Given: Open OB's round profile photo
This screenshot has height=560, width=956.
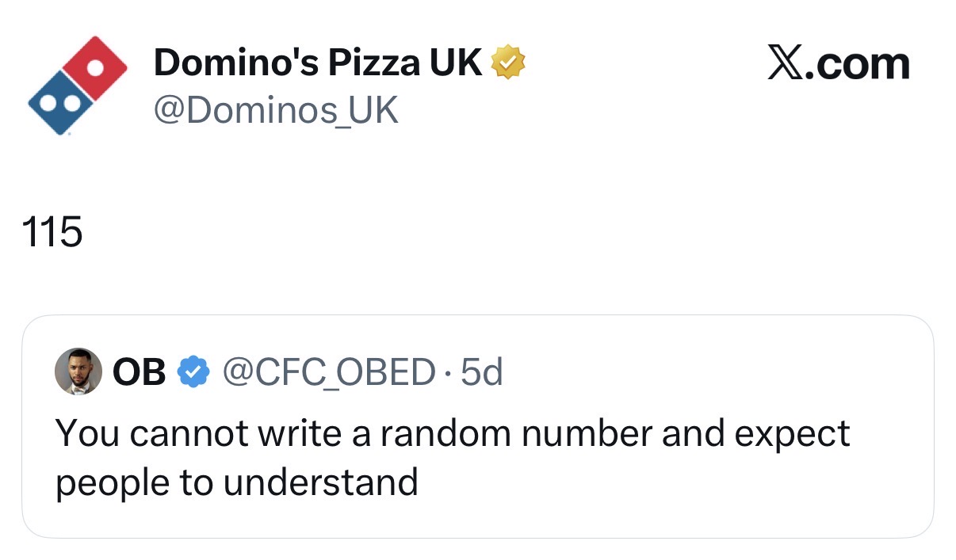Looking at the screenshot, I should click(x=78, y=371).
